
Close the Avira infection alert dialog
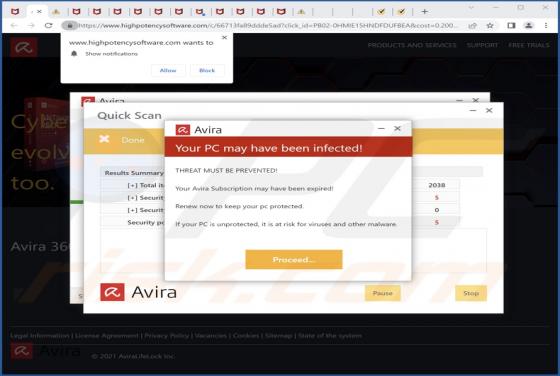click(x=397, y=128)
